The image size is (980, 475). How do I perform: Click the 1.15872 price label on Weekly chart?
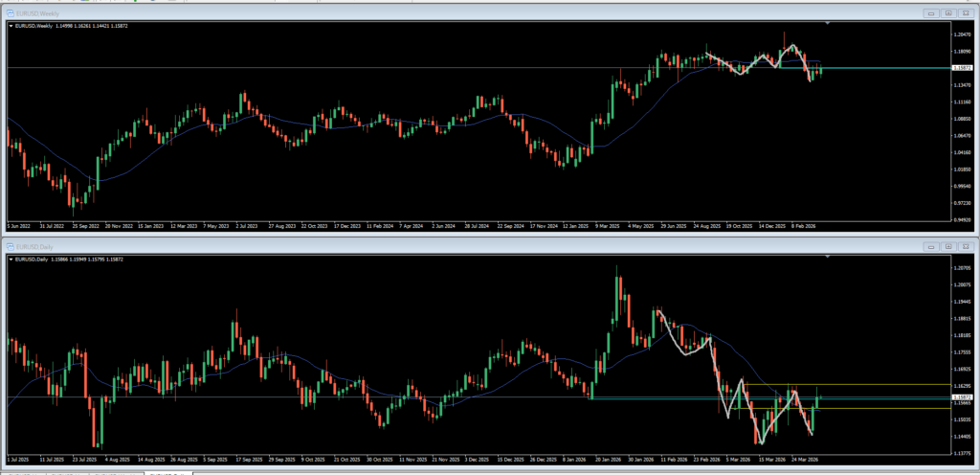point(962,67)
